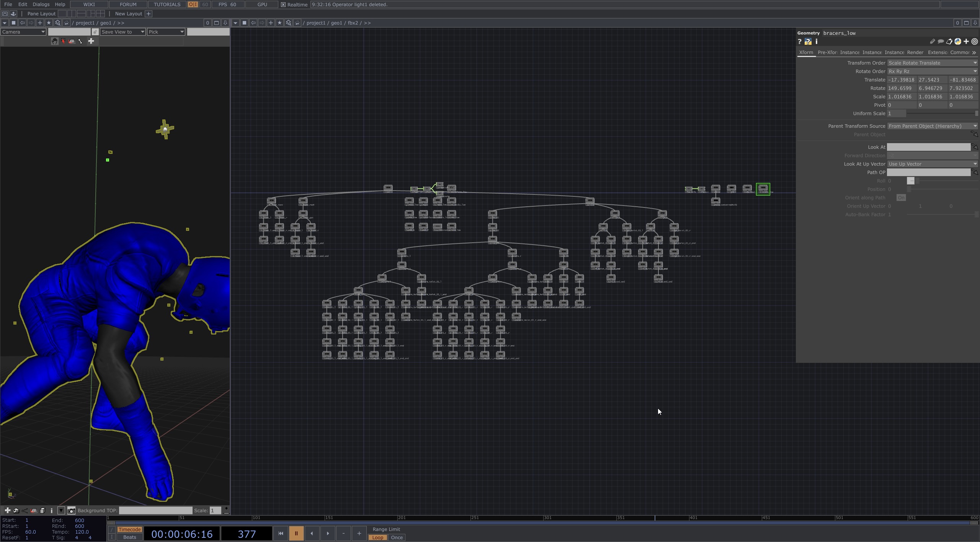Open the operator comment bubble icon
This screenshot has width=980, height=542.
click(941, 42)
